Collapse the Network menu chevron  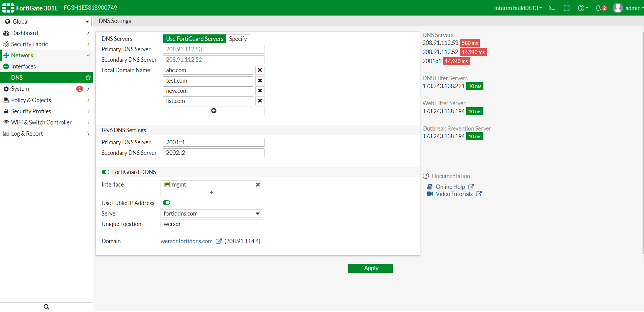coord(88,55)
